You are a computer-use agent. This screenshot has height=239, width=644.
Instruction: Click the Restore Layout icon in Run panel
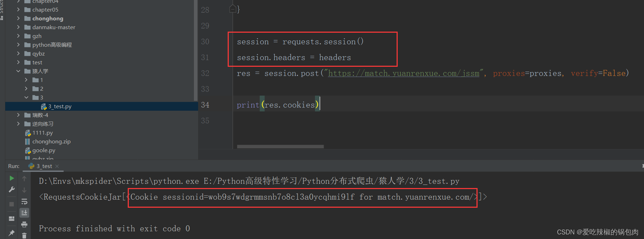click(12, 219)
